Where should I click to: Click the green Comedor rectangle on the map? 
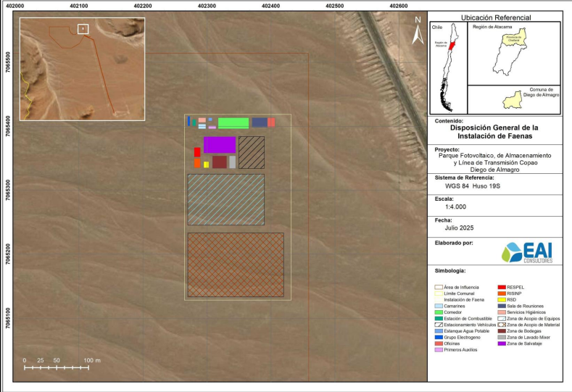[x=233, y=122]
